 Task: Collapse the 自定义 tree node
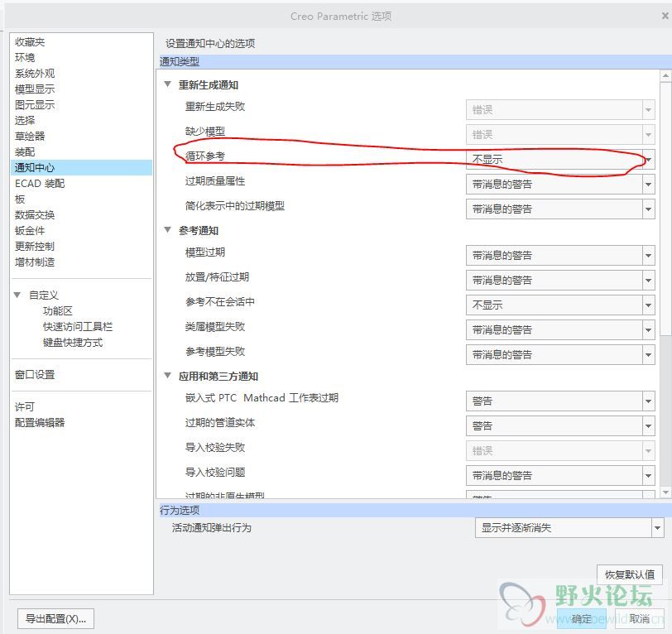pyautogui.click(x=17, y=295)
